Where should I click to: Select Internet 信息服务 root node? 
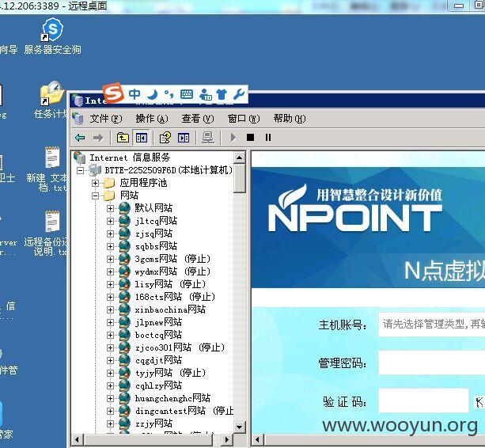point(130,158)
